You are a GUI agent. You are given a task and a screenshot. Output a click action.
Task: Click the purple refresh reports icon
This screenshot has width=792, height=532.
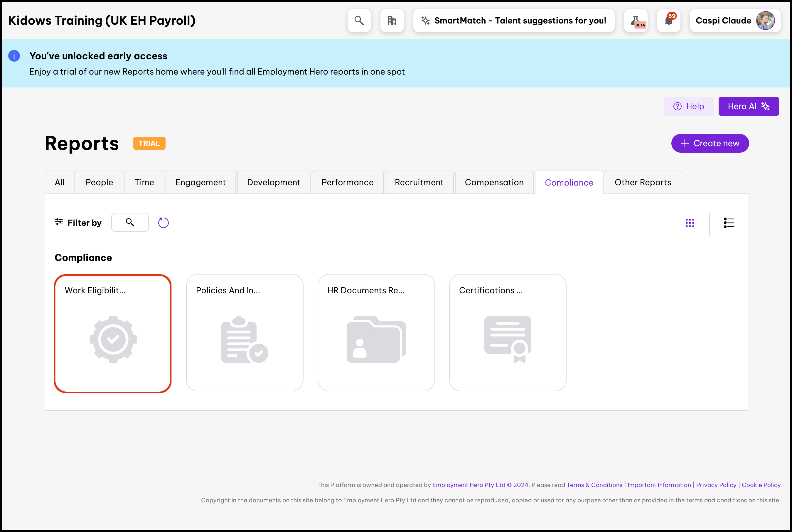tap(163, 223)
